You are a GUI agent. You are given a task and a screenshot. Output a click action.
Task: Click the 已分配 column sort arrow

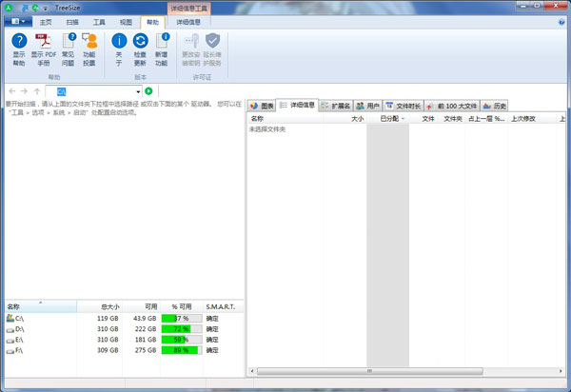(403, 119)
